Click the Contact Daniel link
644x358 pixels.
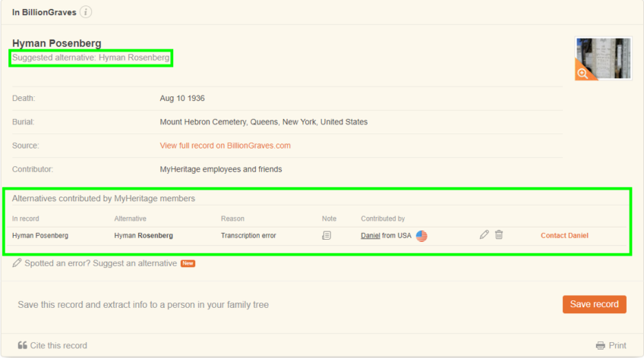tap(564, 236)
